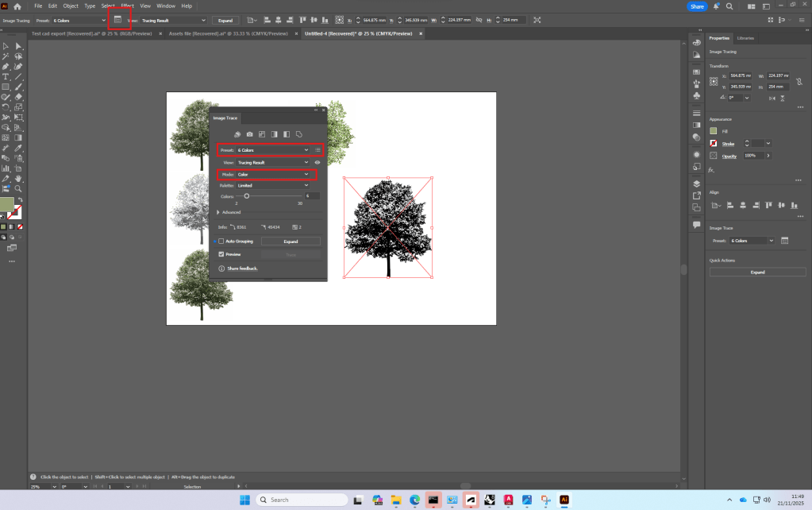Select the High Color camera preset icon

point(249,134)
